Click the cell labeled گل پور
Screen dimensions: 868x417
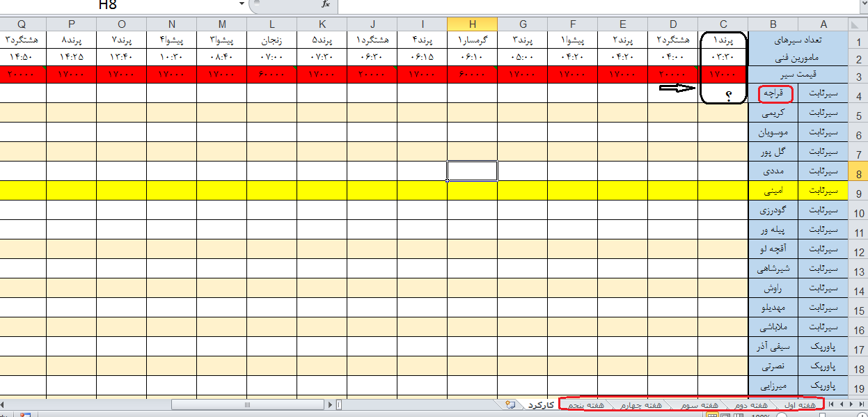click(x=774, y=151)
